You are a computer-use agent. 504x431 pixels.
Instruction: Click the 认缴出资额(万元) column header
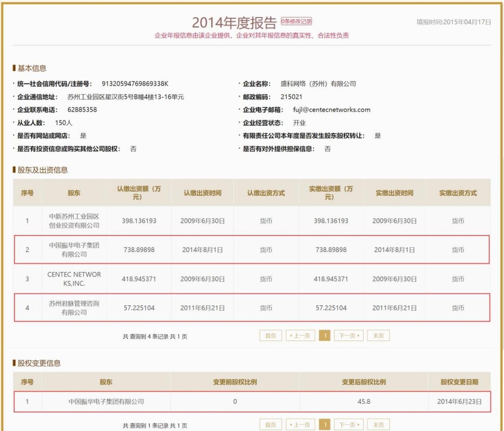139,193
